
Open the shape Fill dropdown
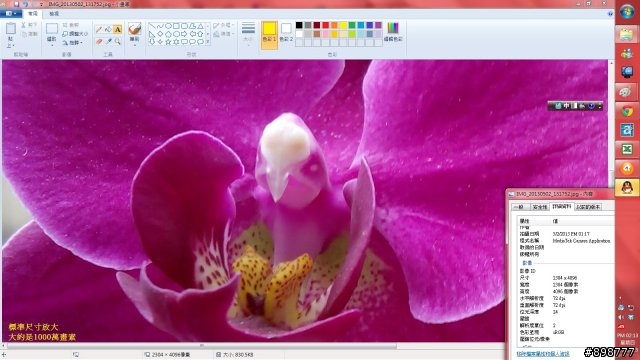click(223, 34)
